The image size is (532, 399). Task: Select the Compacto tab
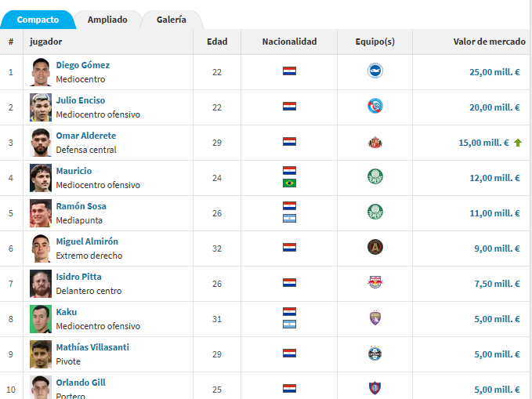tap(38, 20)
